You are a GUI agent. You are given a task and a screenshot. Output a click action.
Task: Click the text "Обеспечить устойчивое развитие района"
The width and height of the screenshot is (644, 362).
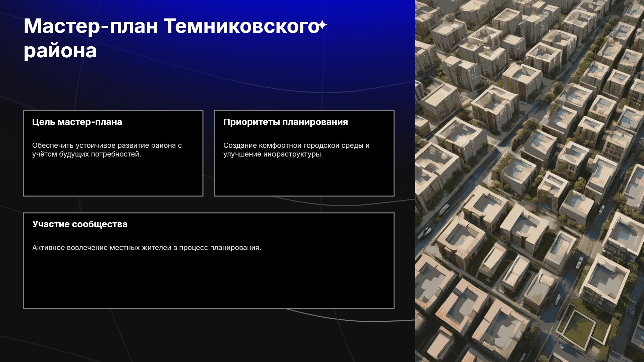click(x=104, y=145)
